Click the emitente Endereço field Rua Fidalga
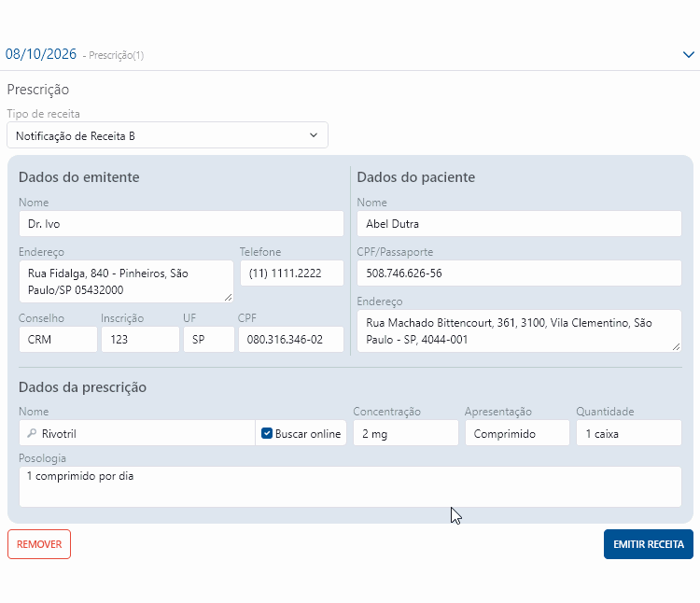 [126, 282]
